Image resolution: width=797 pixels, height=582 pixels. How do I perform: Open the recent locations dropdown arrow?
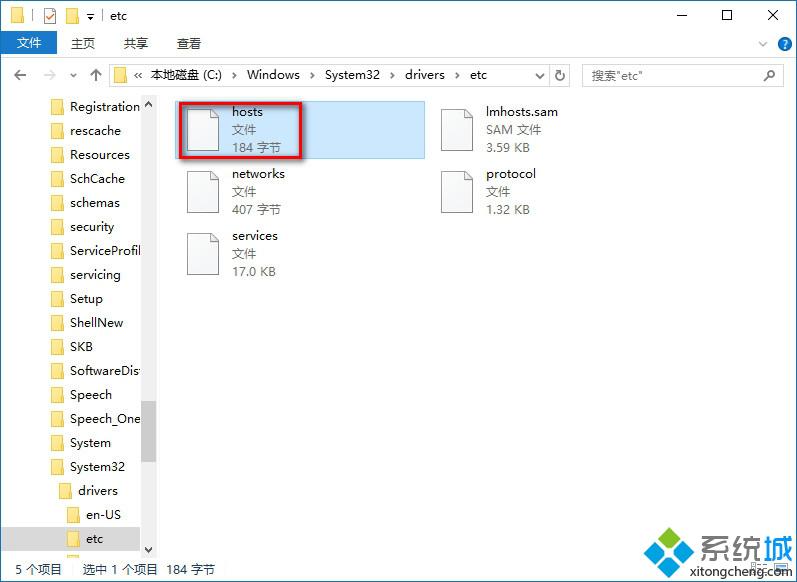tap(73, 76)
